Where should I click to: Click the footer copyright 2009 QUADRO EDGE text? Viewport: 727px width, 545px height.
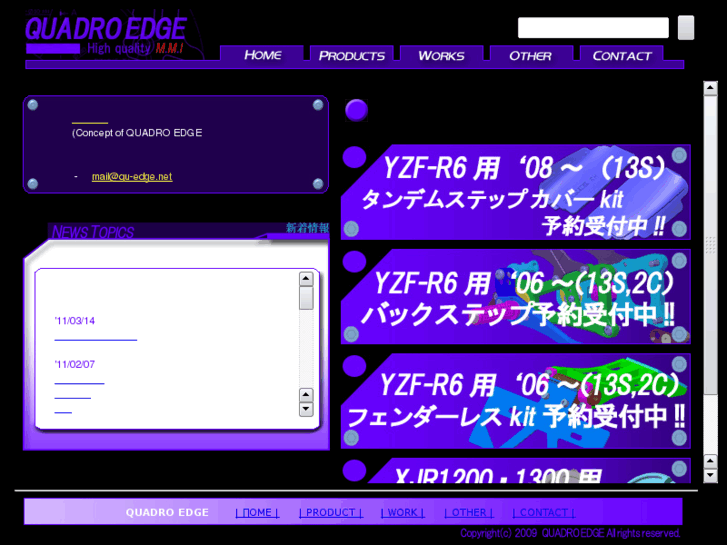click(570, 533)
